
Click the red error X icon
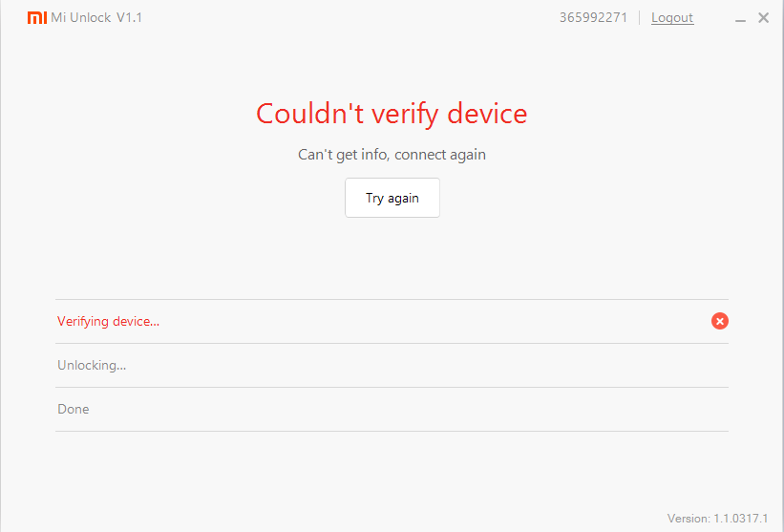720,321
